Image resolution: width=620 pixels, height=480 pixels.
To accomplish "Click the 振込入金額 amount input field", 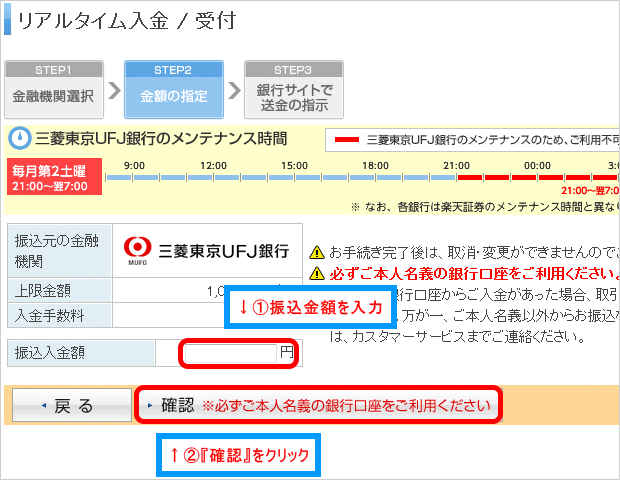I will 230,353.
